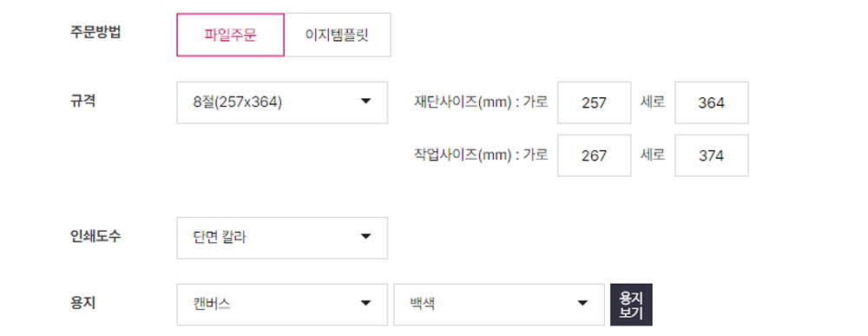Click the arrow icon in 규격 dropdown
Image resolution: width=868 pixels, height=336 pixels.
pos(365,102)
